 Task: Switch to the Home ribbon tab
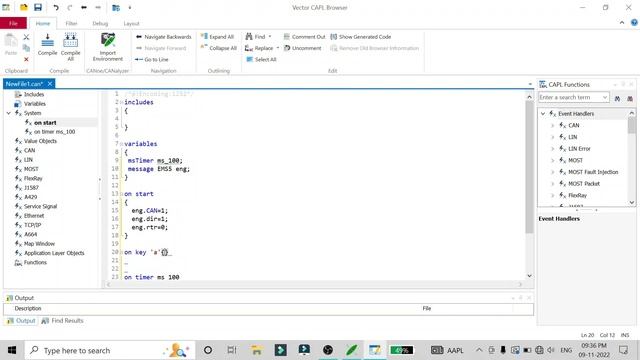pyautogui.click(x=43, y=24)
